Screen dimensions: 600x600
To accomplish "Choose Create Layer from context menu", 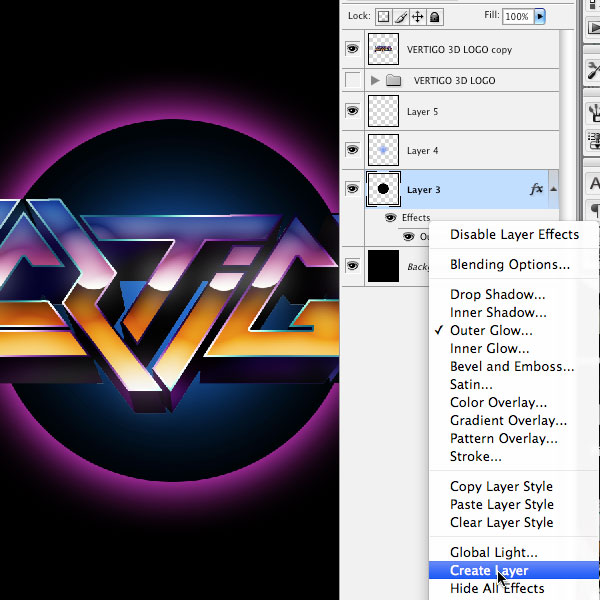I will click(x=489, y=571).
